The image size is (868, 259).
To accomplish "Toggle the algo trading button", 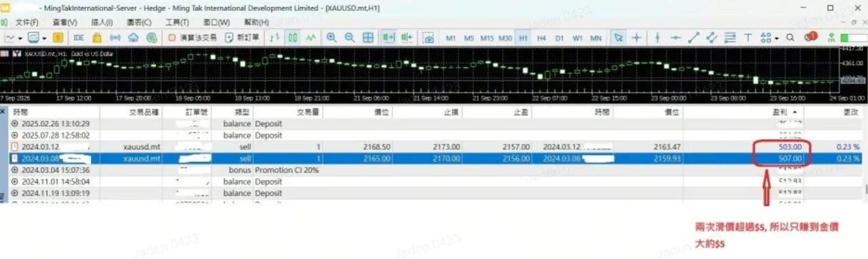I will [193, 38].
